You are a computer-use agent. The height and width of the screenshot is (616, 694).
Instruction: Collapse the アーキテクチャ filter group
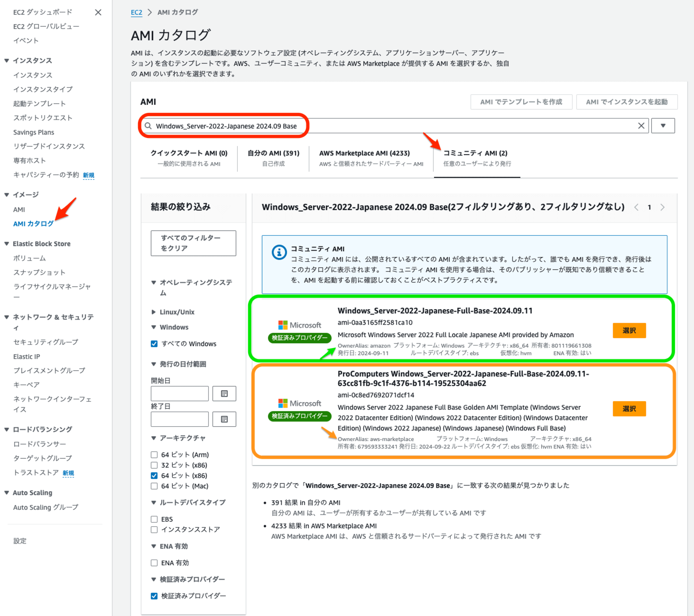[154, 438]
